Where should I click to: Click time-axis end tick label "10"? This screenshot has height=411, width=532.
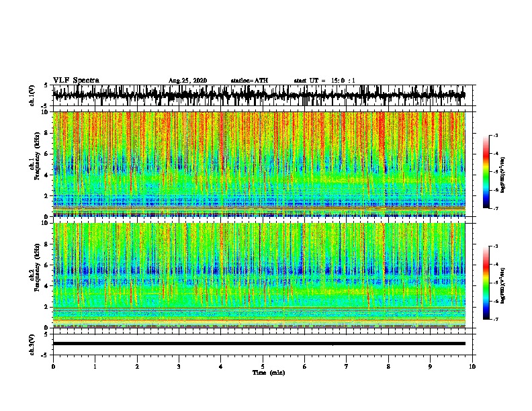tap(472, 367)
